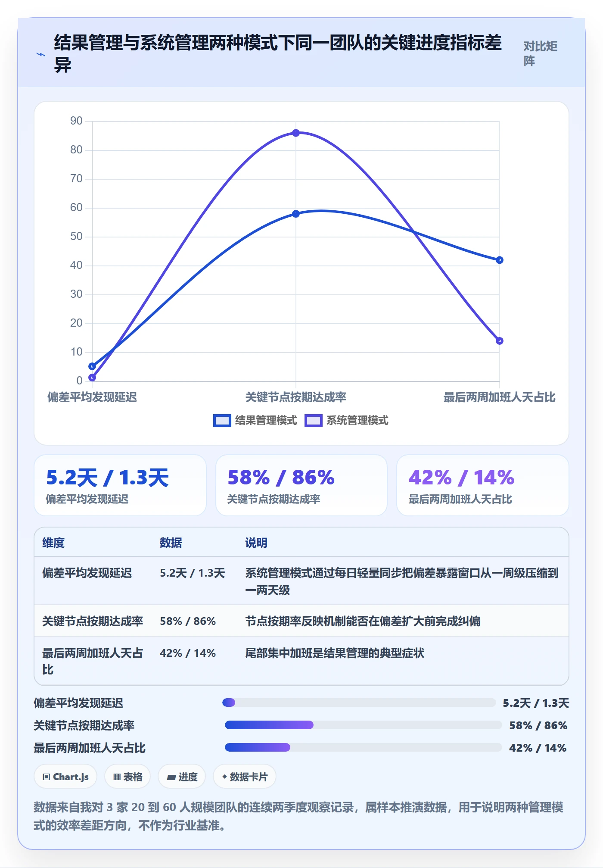The width and height of the screenshot is (603, 868).
Task: Click the 5.2天 / 1.3天 stat card
Action: click(120, 485)
